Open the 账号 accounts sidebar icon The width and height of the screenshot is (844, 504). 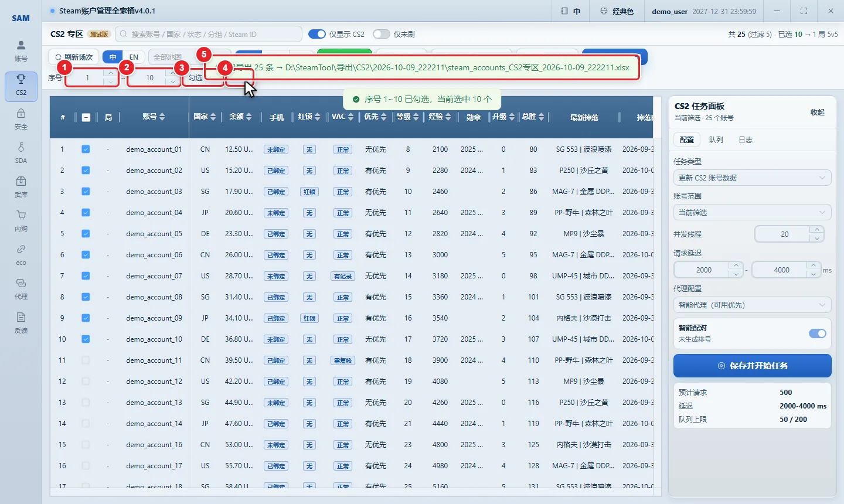(21, 51)
